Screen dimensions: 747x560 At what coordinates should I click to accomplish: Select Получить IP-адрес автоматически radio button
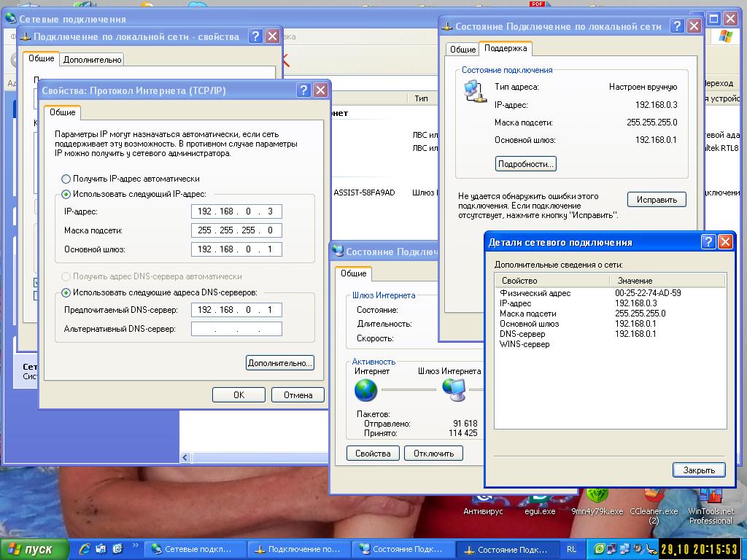[x=66, y=179]
